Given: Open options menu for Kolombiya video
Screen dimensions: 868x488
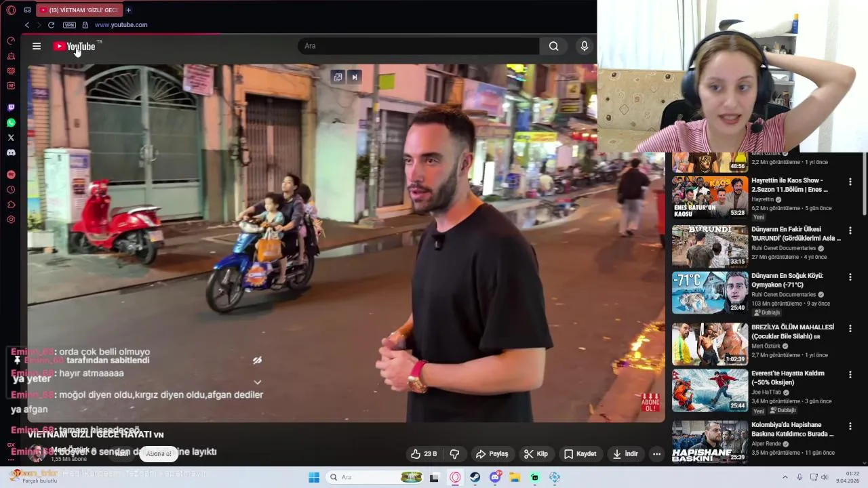Looking at the screenshot, I should pyautogui.click(x=850, y=426).
